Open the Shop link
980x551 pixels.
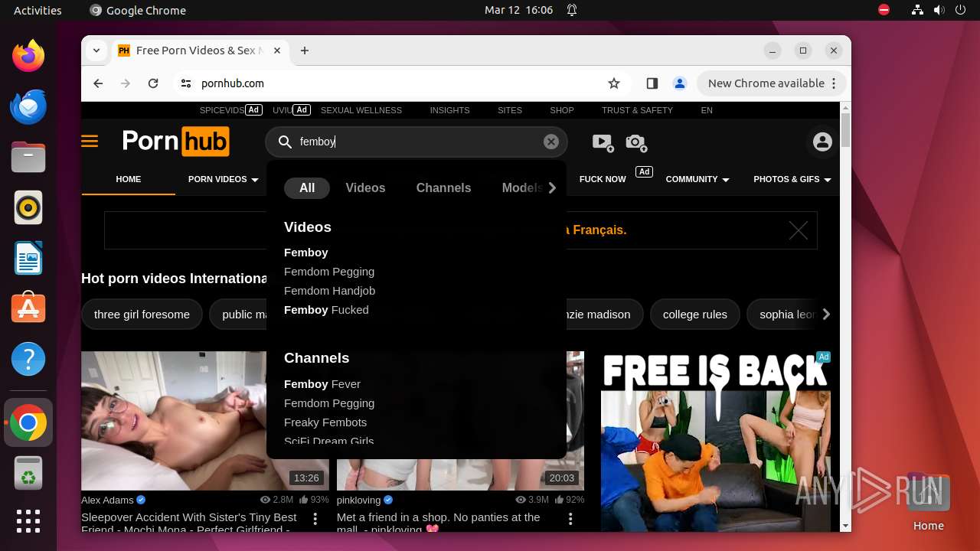pyautogui.click(x=562, y=110)
